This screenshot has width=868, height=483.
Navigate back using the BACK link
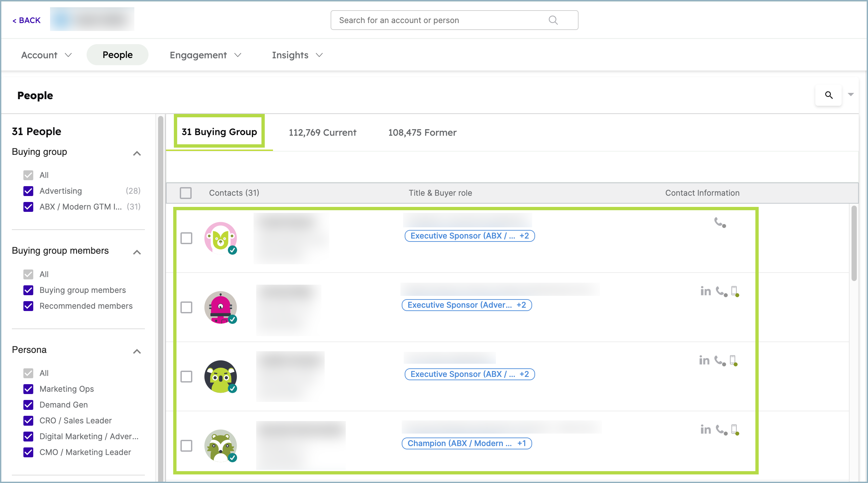26,20
